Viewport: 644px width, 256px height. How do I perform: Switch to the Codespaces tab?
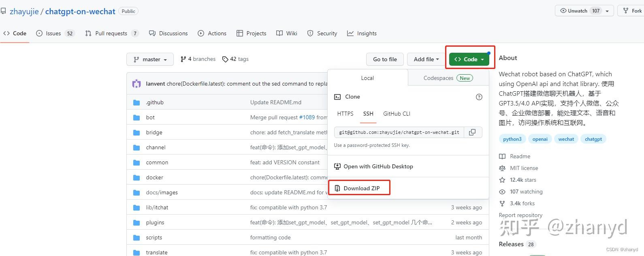448,78
